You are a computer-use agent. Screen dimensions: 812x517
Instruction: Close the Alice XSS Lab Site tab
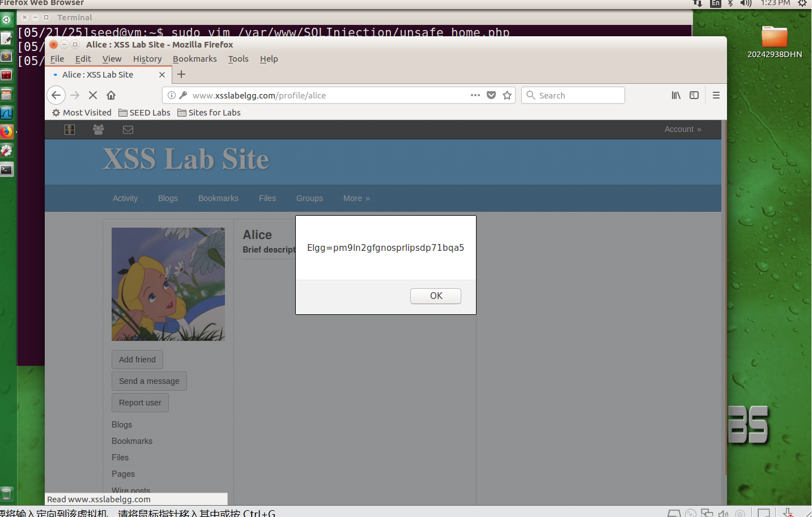click(x=162, y=74)
